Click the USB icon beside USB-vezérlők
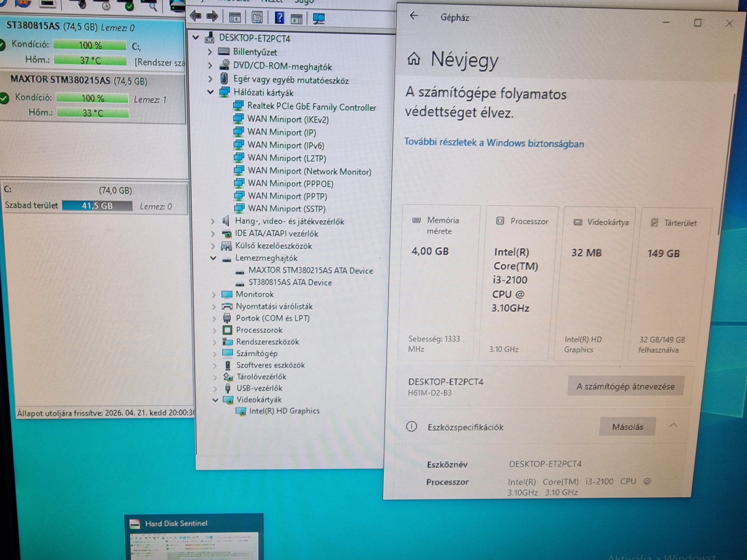Viewport: 747px width, 560px height. coord(228,388)
